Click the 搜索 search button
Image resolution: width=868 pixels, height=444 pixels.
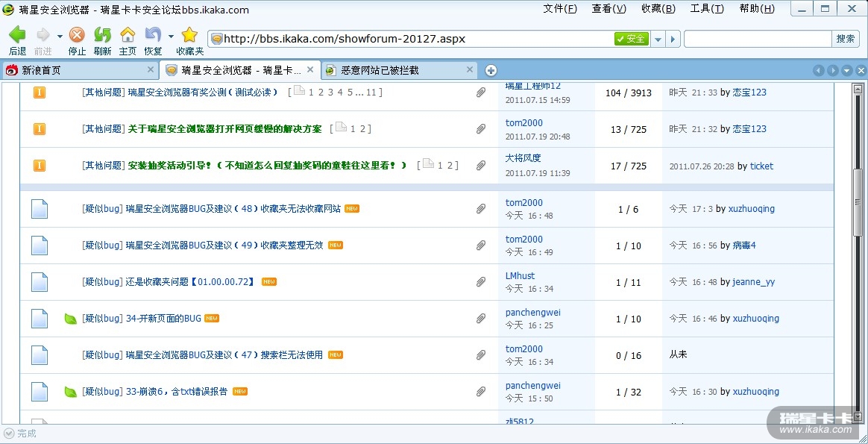click(x=846, y=39)
